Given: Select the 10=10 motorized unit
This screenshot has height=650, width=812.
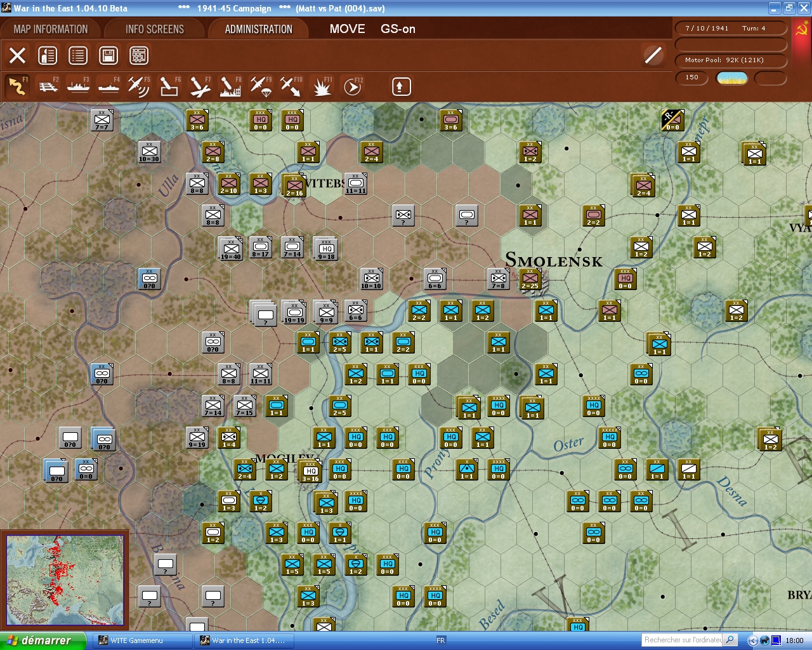Looking at the screenshot, I should (372, 279).
